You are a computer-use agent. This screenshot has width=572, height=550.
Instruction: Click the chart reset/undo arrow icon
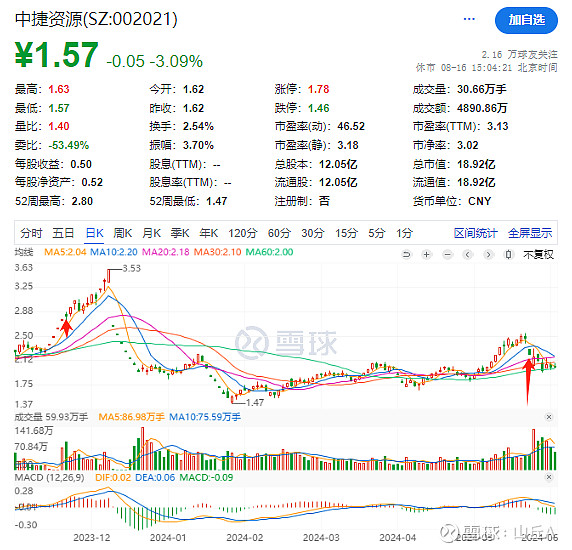406,254
